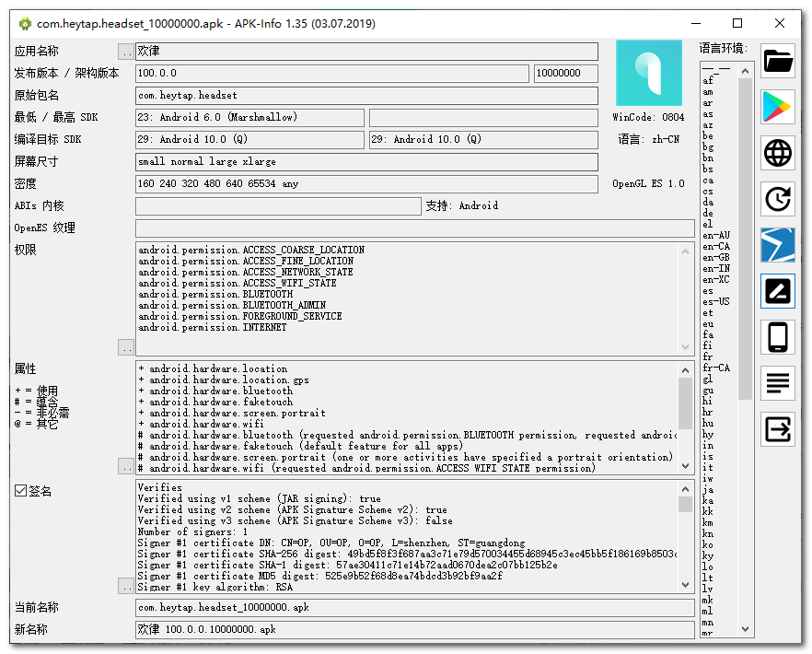812x654 pixels.
Task: Open the Google Play store icon
Action: tap(778, 108)
